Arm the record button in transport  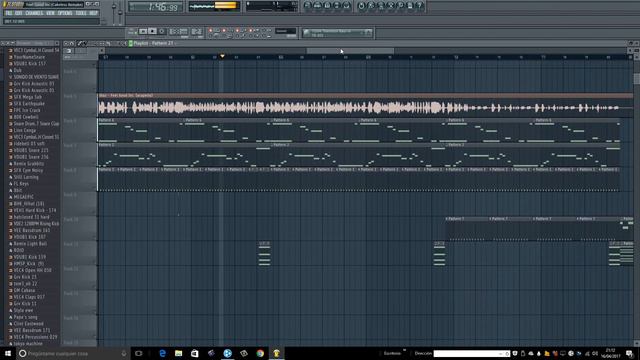pyautogui.click(x=162, y=31)
